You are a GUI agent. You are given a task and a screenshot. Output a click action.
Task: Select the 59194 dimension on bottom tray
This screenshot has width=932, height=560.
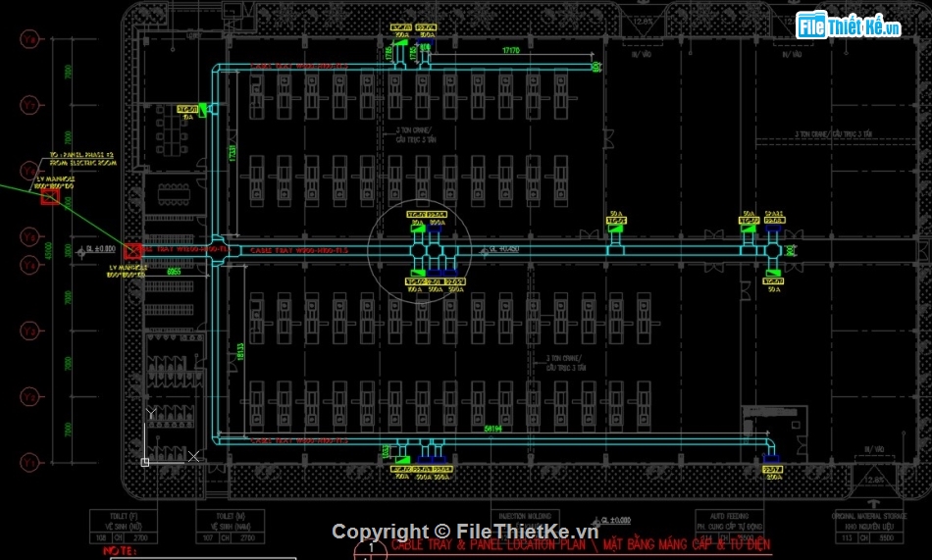click(493, 429)
